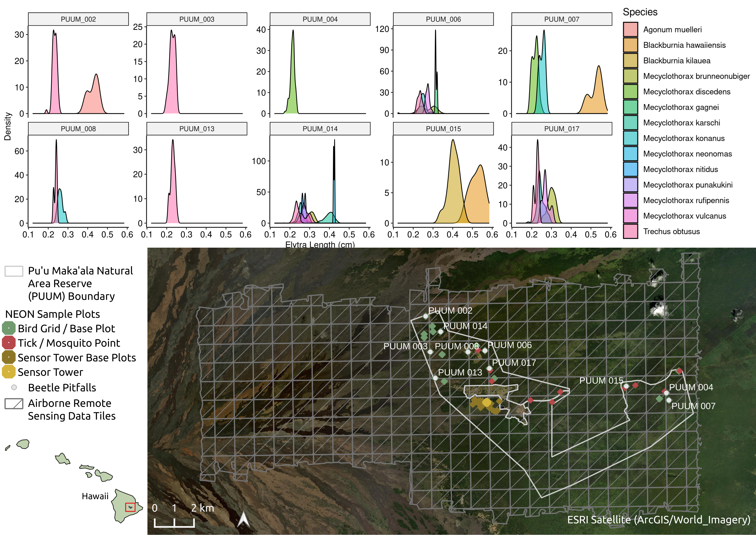Screen dimensions: 756x535
Task: Click the PUUM 004 map label
Action: 691,387
